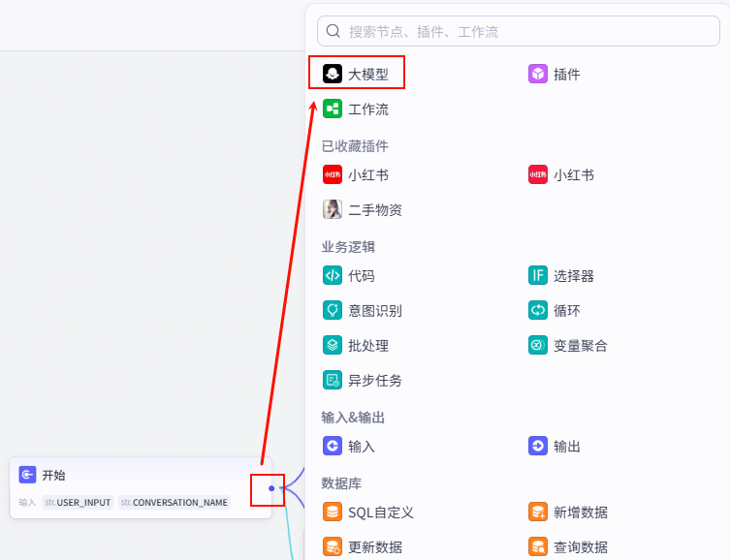
Task: Click the 更新数据 label text
Action: [375, 547]
